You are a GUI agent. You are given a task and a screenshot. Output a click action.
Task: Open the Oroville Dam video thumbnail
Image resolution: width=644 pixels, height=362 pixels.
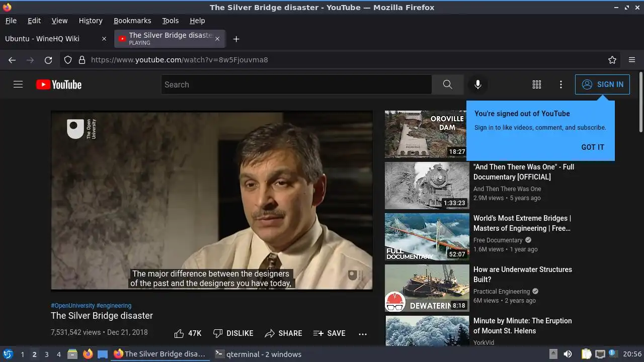click(x=427, y=134)
